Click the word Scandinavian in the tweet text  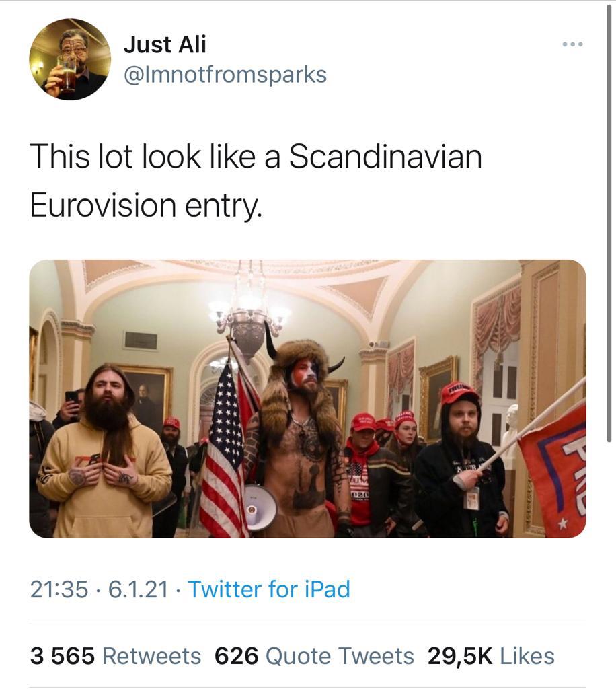click(385, 156)
